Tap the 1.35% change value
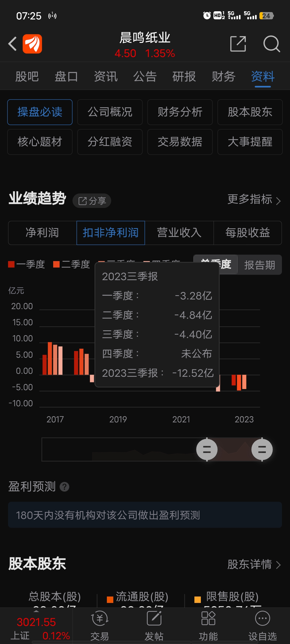 coord(160,53)
